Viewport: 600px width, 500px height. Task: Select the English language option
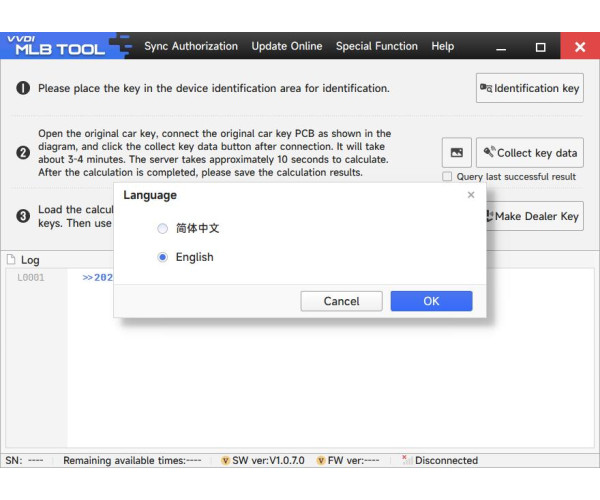tap(163, 257)
